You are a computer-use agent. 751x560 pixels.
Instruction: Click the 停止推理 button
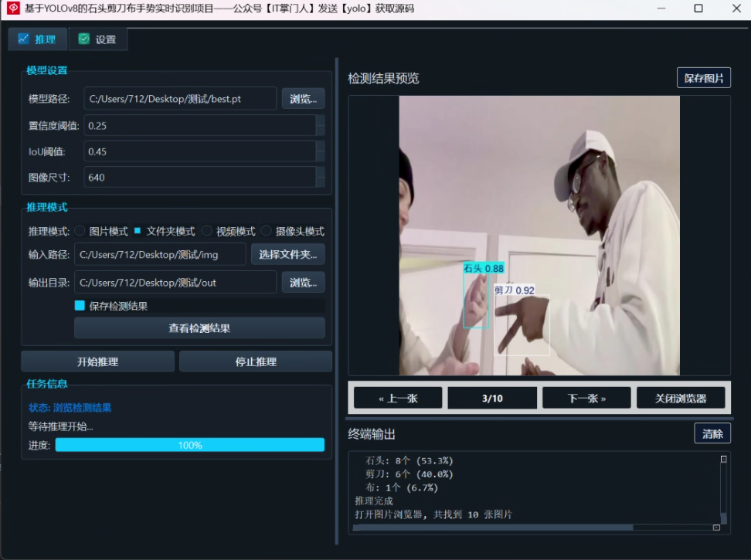click(256, 361)
